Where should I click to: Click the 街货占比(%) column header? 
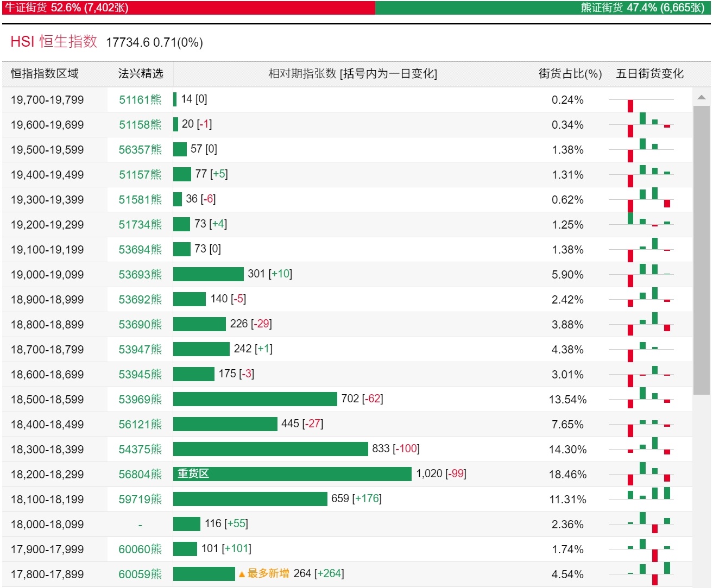pyautogui.click(x=570, y=74)
